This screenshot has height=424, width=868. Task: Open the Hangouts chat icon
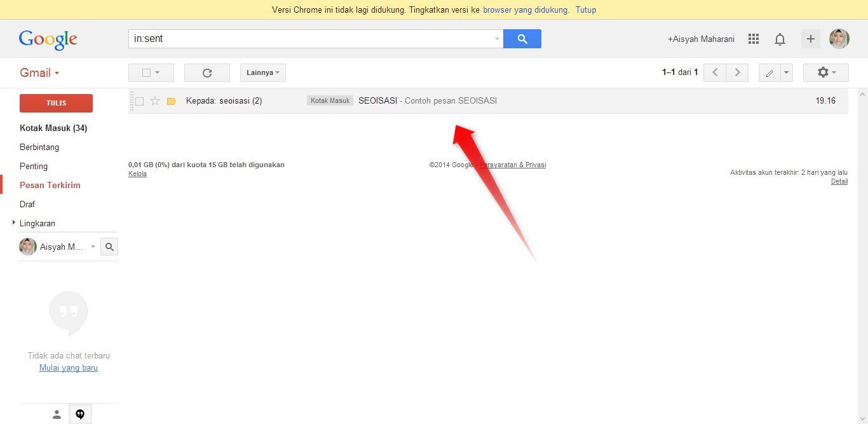click(x=80, y=413)
